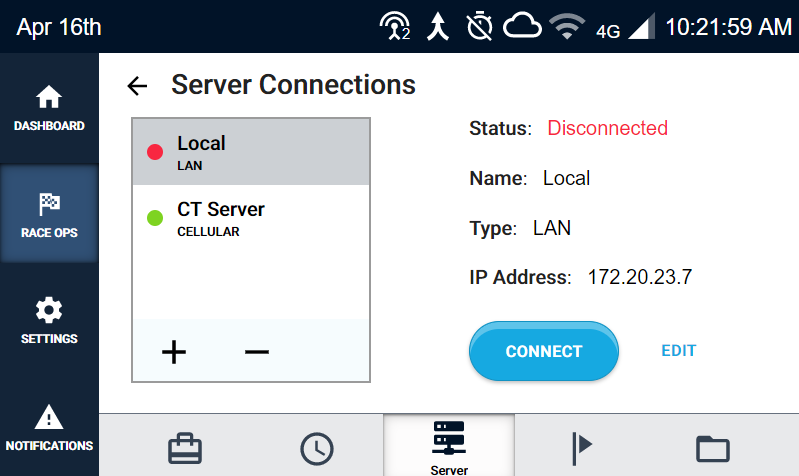Image resolution: width=799 pixels, height=476 pixels.
Task: Open the folder tab at bottom
Action: pos(712,448)
